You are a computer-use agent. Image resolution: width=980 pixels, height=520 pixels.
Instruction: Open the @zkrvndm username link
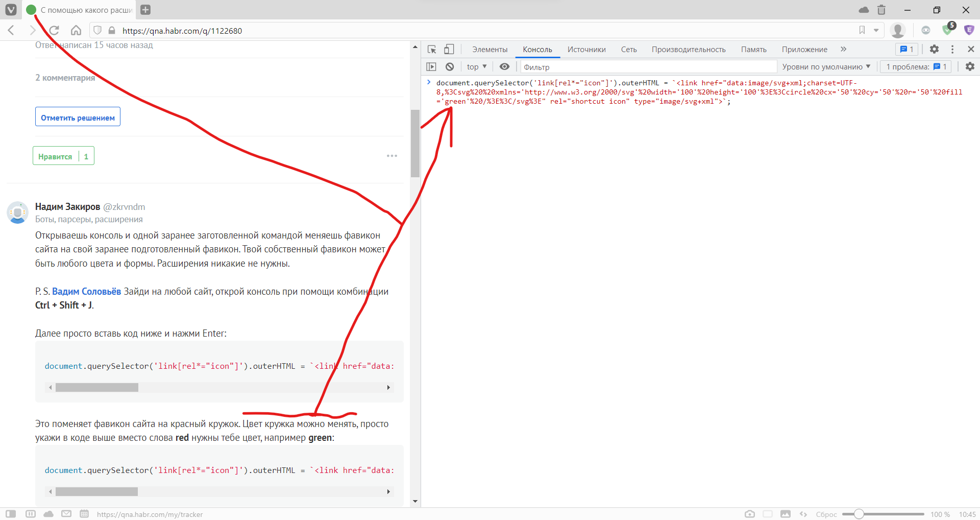pos(124,206)
